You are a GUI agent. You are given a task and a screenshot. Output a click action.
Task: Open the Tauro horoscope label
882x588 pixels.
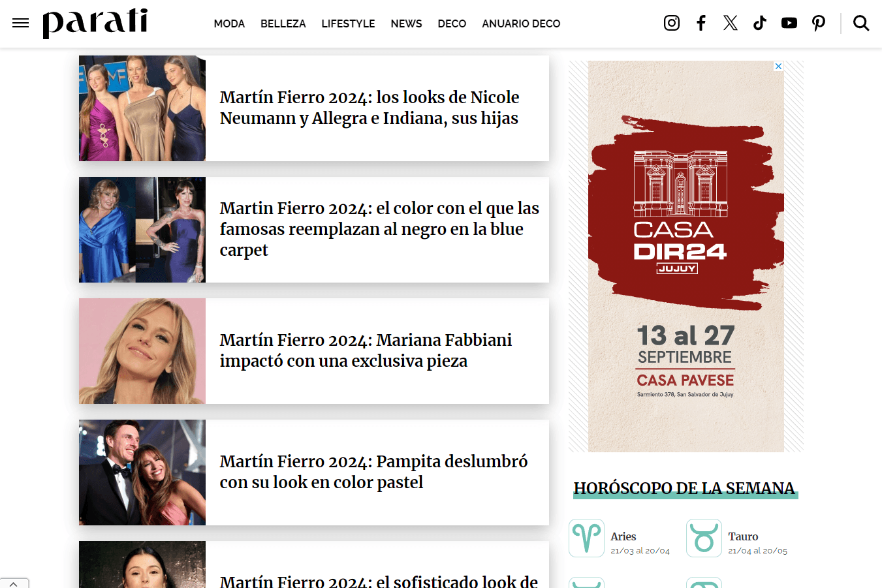pyautogui.click(x=743, y=536)
